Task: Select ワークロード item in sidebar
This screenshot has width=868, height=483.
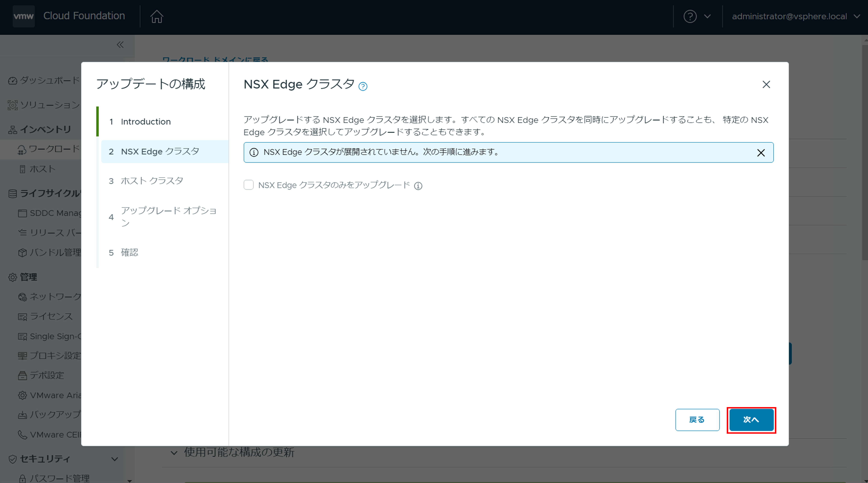Action: [49, 149]
